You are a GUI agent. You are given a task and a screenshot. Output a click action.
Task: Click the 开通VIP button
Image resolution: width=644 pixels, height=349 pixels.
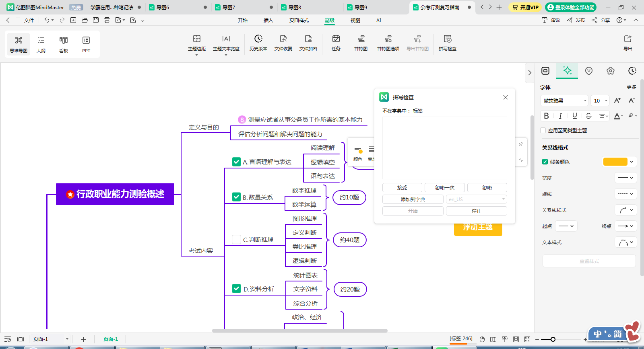click(525, 7)
